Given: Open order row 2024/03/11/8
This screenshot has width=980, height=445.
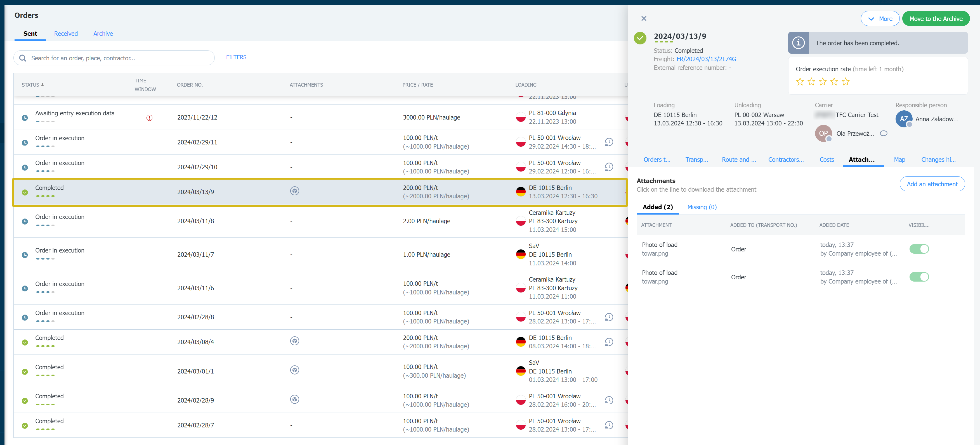Looking at the screenshot, I should tap(320, 221).
